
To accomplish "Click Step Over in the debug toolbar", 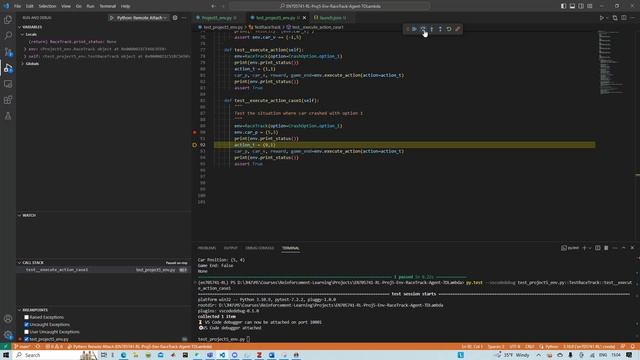I will 423,29.
